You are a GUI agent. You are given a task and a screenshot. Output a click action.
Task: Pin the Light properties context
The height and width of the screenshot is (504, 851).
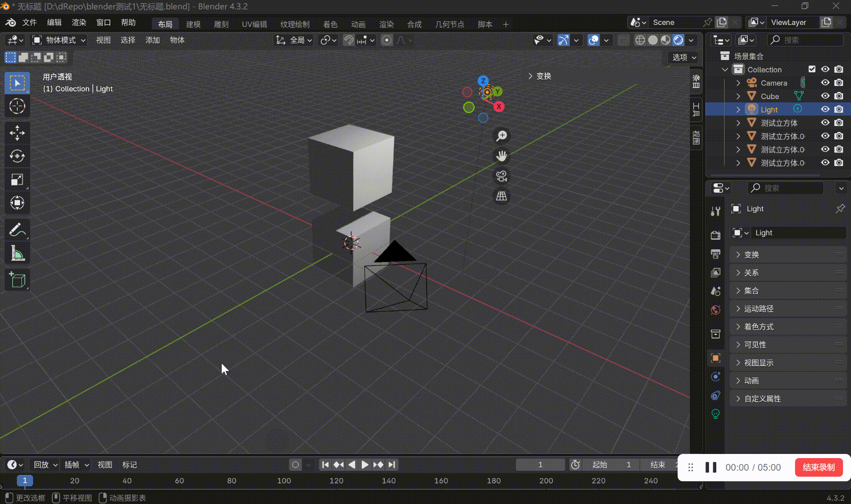coord(840,209)
